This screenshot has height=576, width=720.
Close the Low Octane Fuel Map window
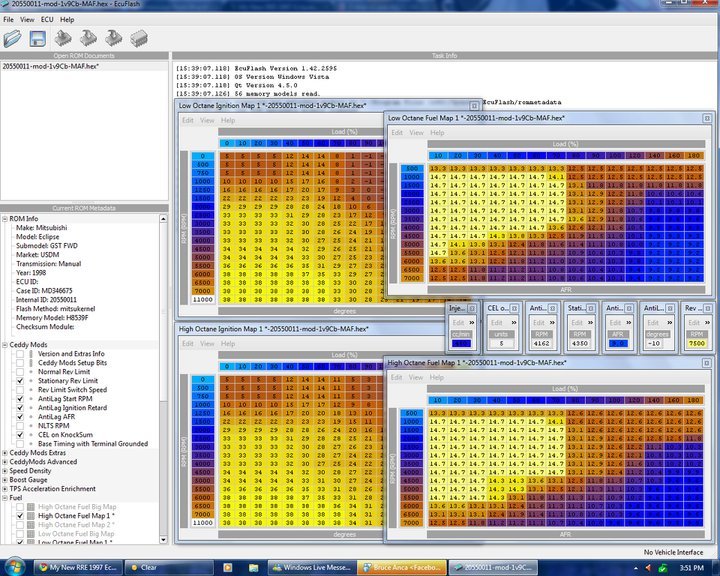(x=706, y=118)
